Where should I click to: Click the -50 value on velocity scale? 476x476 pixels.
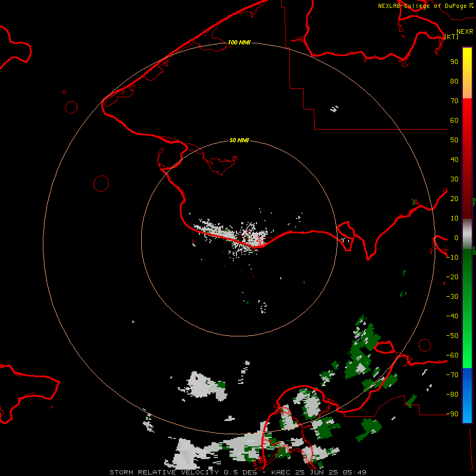(x=452, y=336)
